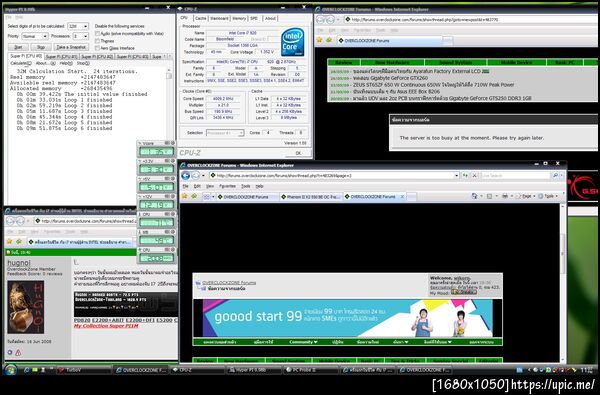Enable Audio service disable checkbox
This screenshot has height=395, width=600.
tap(97, 34)
